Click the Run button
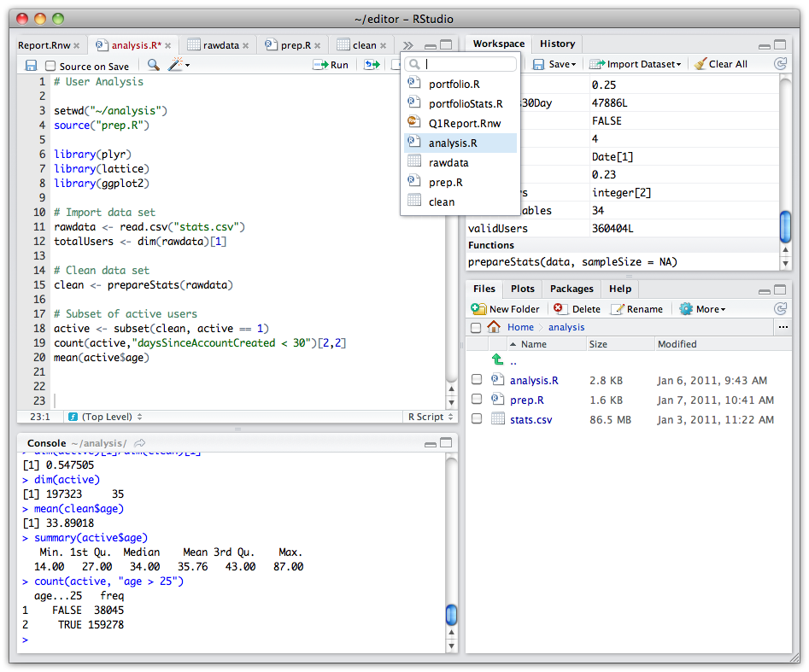Screen dimensions: 809x672 pyautogui.click(x=331, y=65)
